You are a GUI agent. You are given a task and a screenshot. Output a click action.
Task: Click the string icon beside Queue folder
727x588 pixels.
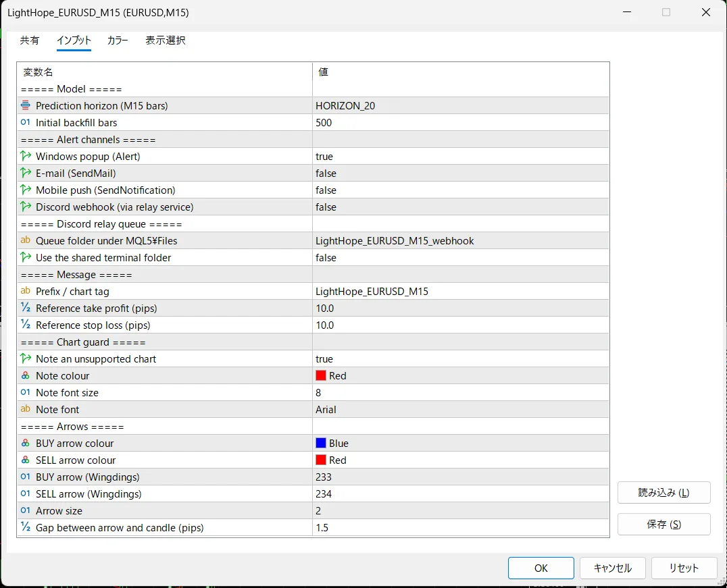point(26,240)
